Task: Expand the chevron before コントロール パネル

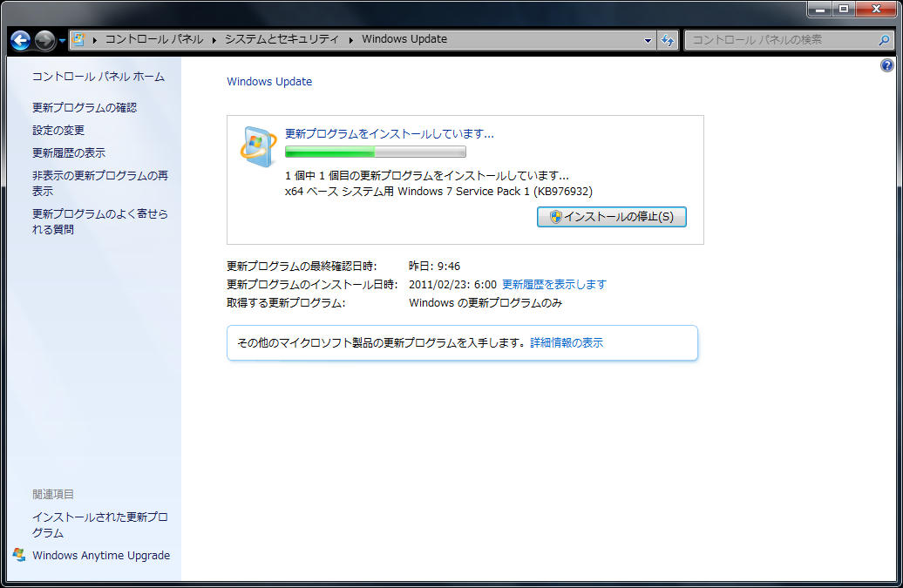Action: click(94, 40)
